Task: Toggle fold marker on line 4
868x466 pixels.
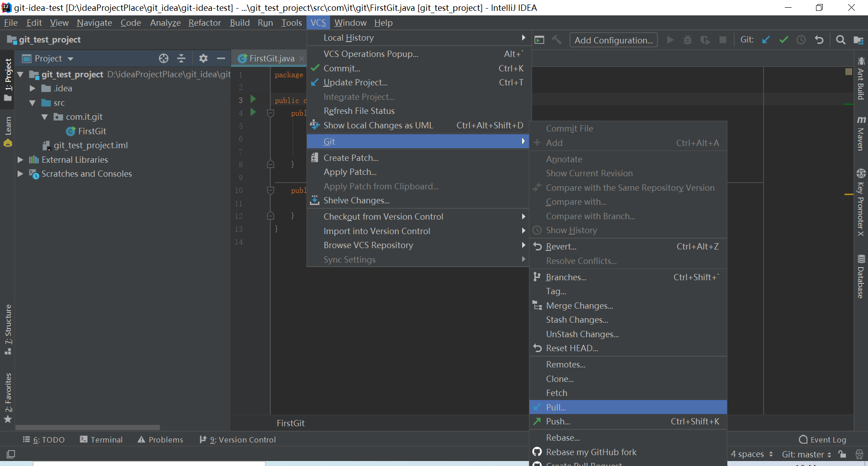Action: 270,113
